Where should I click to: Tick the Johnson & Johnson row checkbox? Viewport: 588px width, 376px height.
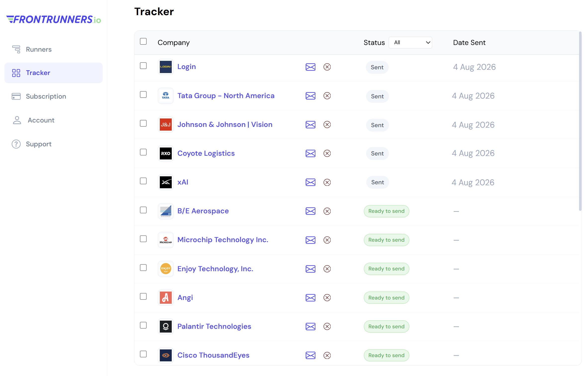coord(143,123)
